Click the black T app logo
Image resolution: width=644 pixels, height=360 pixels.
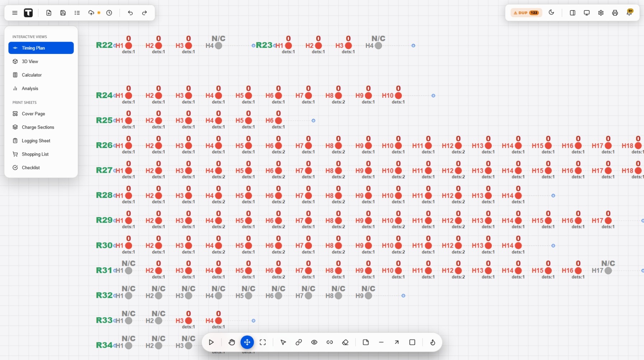point(28,13)
